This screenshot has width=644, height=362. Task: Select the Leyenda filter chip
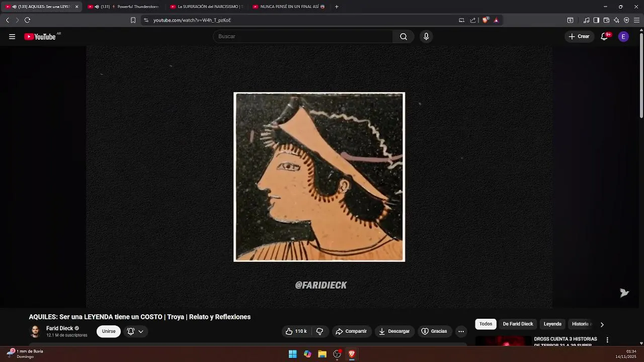[552, 324]
